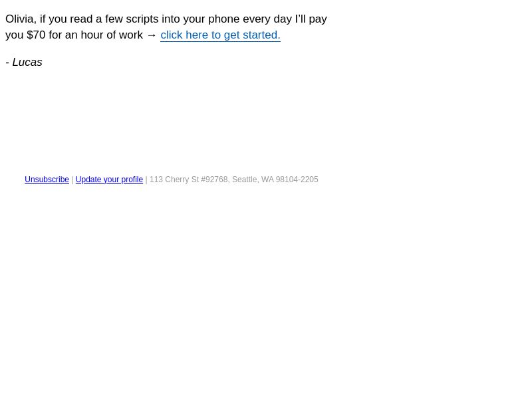532x399 pixels.
Task: Click the dash before the Lucas signature
Action: (x=7, y=63)
